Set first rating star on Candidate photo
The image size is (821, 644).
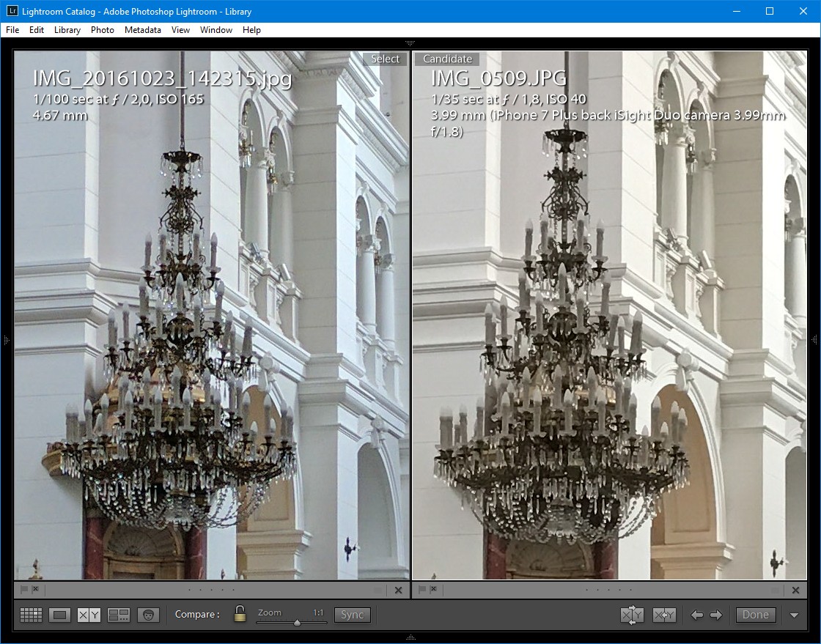pyautogui.click(x=586, y=590)
